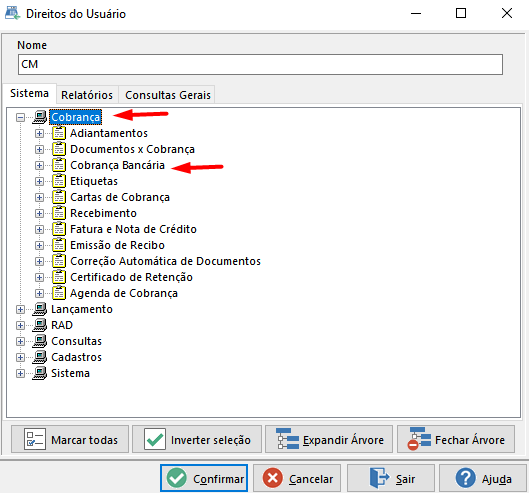Select the Cobrança Bancária tree label
The height and width of the screenshot is (493, 529).
(x=117, y=165)
